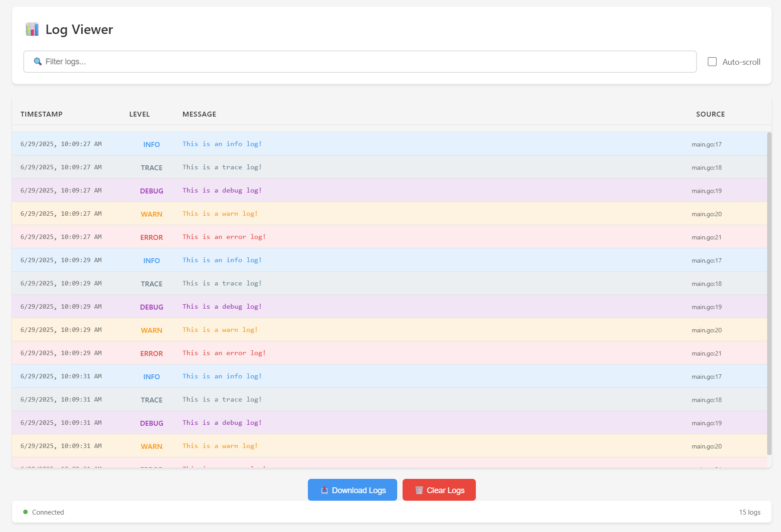The width and height of the screenshot is (781, 532).
Task: Click the SOURCE column header
Action: 710,114
